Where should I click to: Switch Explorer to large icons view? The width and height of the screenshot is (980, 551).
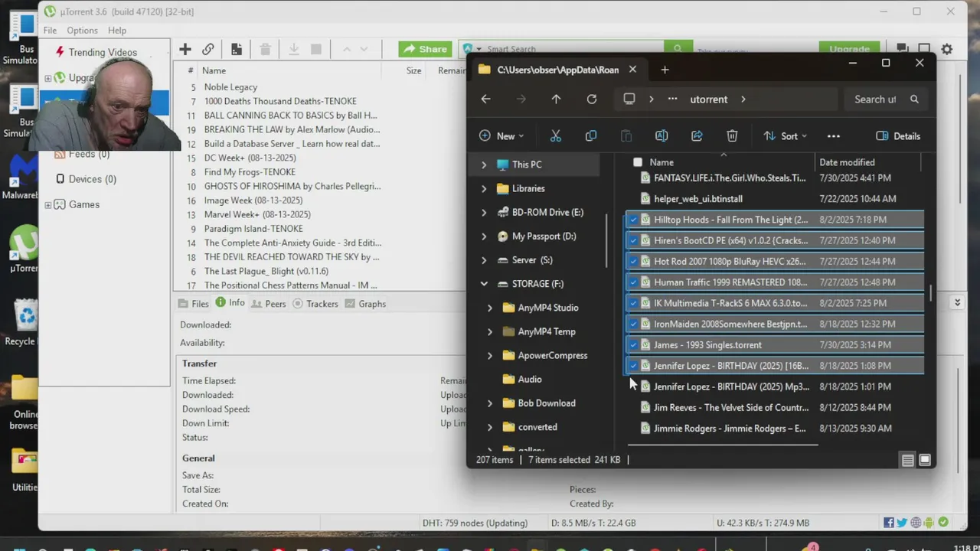pyautogui.click(x=925, y=460)
